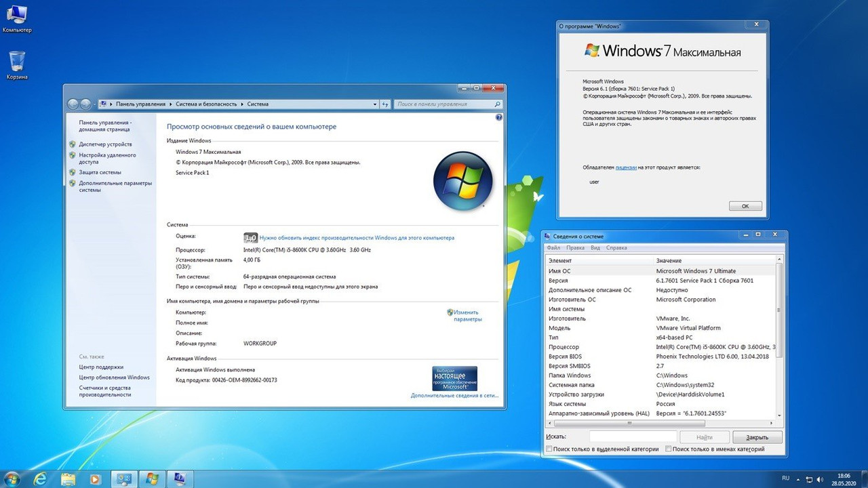Click the taskbar clock showing 18:06
This screenshot has height=488, width=868.
coord(844,479)
